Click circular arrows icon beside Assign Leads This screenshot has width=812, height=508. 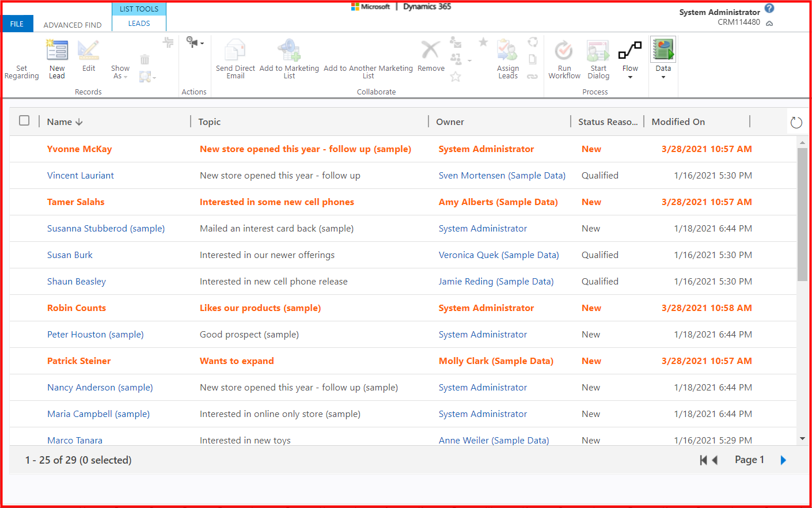click(533, 42)
